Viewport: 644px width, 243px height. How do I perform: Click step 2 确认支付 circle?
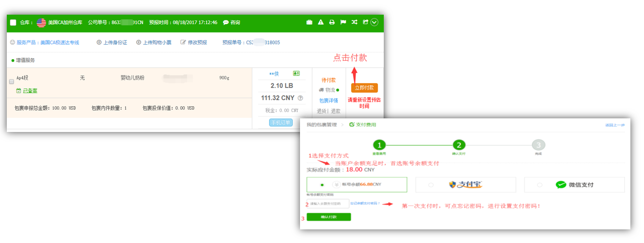[x=459, y=145]
